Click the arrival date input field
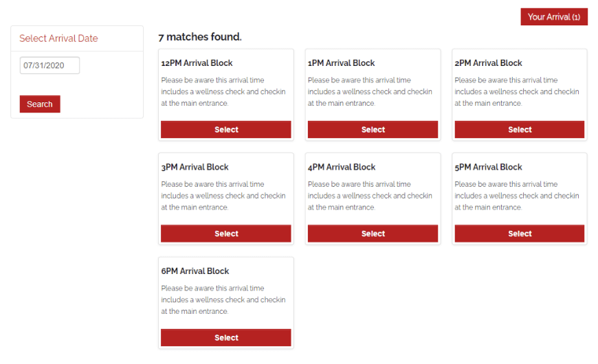 49,65
